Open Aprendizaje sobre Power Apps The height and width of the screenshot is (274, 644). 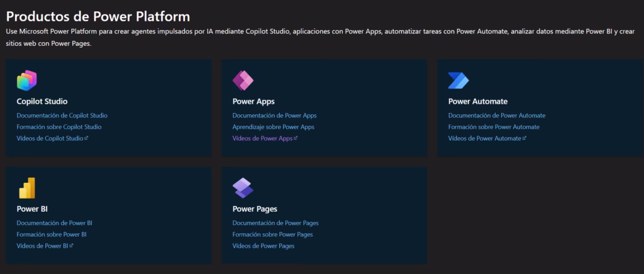(x=273, y=127)
